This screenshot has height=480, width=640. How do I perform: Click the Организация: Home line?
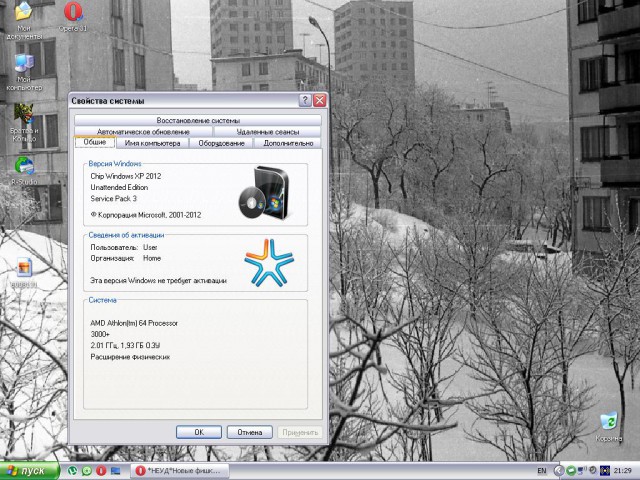pyautogui.click(x=126, y=258)
